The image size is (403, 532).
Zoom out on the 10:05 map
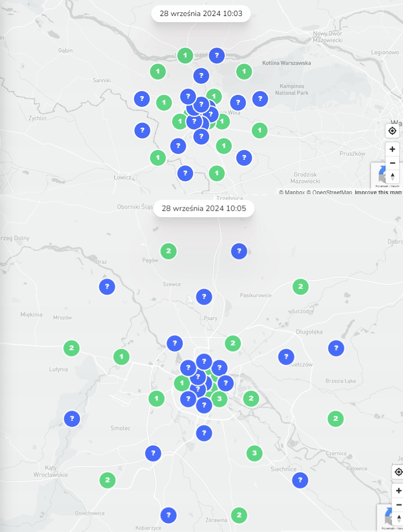pyautogui.click(x=399, y=505)
